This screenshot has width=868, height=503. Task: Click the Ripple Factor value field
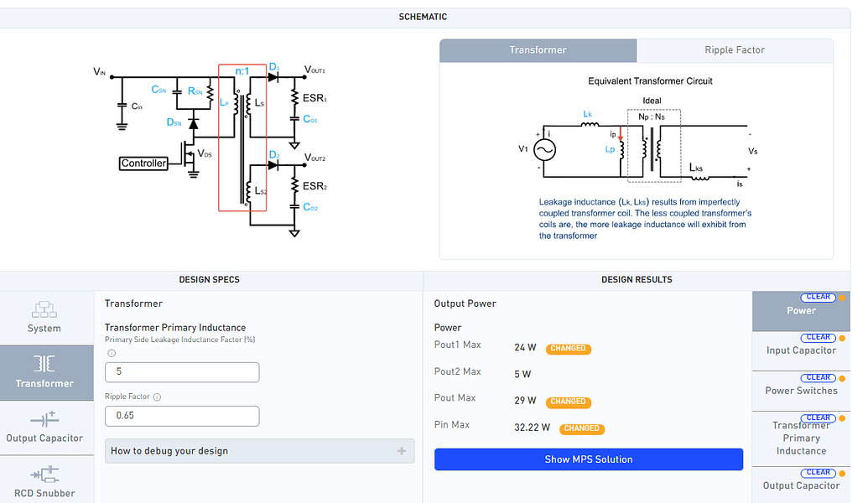click(x=182, y=416)
